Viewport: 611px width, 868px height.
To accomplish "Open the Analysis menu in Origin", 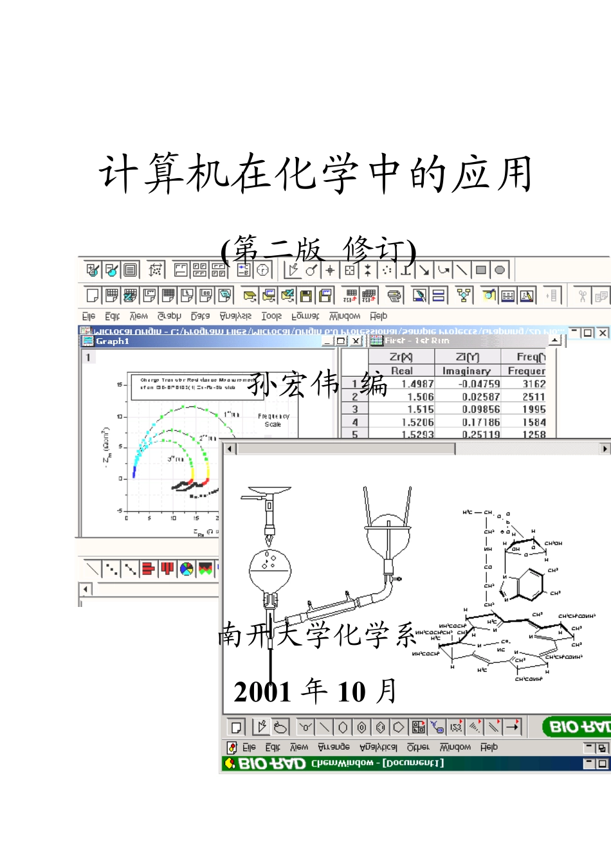I will 235,316.
